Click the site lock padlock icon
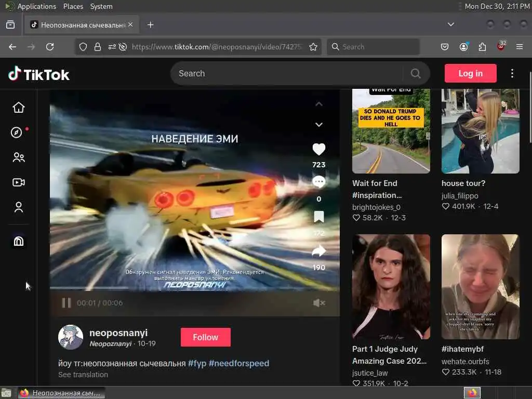 click(98, 47)
